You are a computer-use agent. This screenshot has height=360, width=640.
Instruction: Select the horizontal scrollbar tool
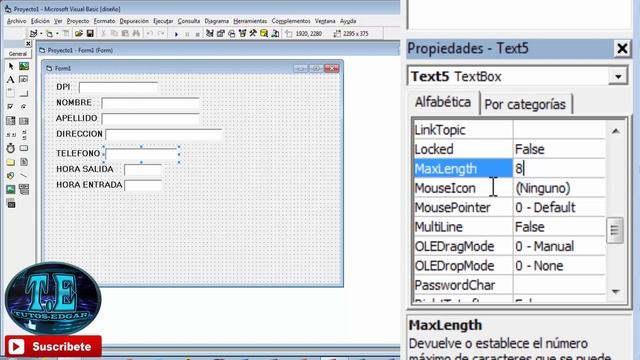coord(11,134)
